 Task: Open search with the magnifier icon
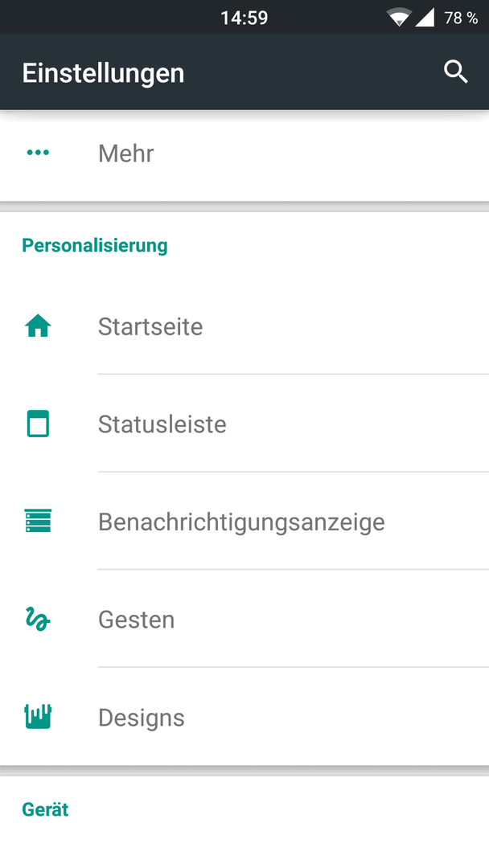(x=456, y=72)
